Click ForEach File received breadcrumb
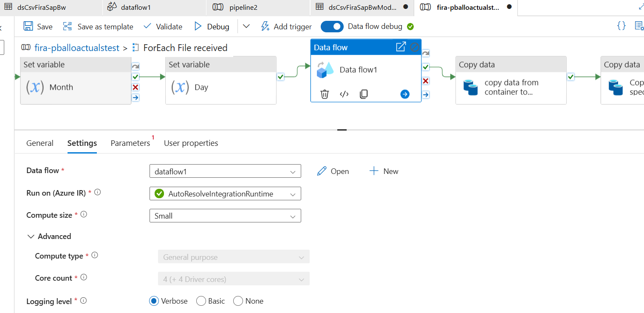The height and width of the screenshot is (313, 644). point(185,48)
